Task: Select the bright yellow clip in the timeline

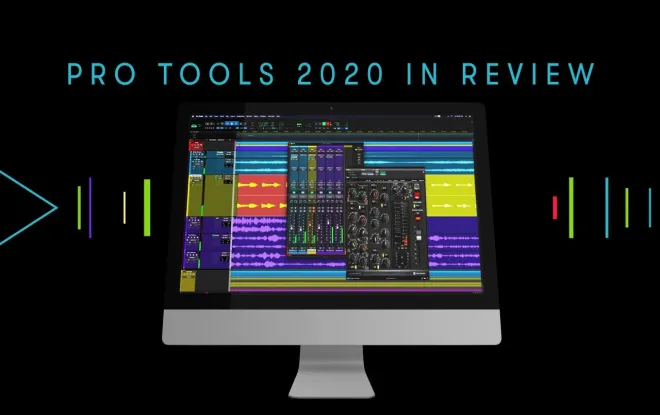Action: click(x=451, y=196)
